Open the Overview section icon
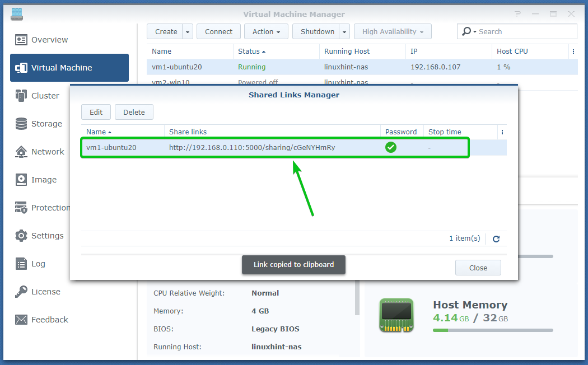Image resolution: width=588 pixels, height=365 pixels. [x=21, y=40]
